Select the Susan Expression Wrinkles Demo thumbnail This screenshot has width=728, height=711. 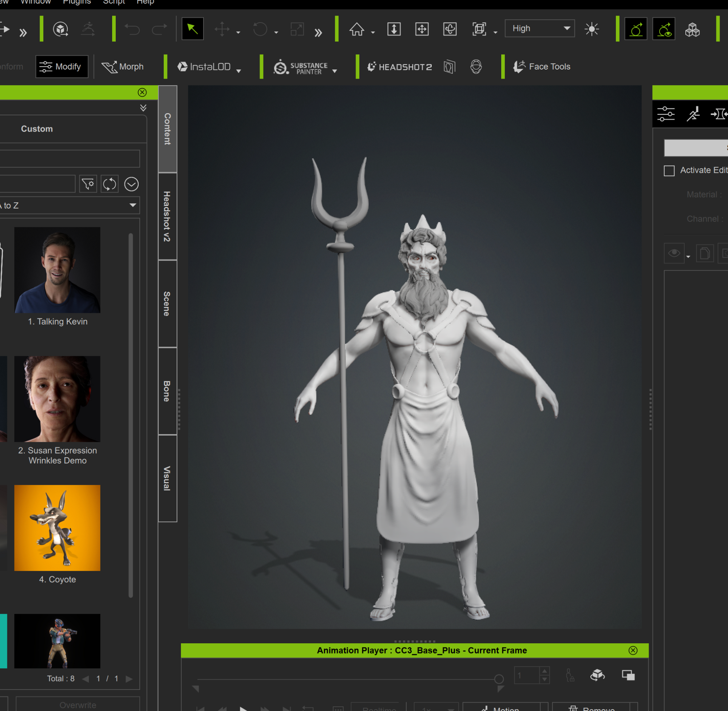[x=57, y=399]
